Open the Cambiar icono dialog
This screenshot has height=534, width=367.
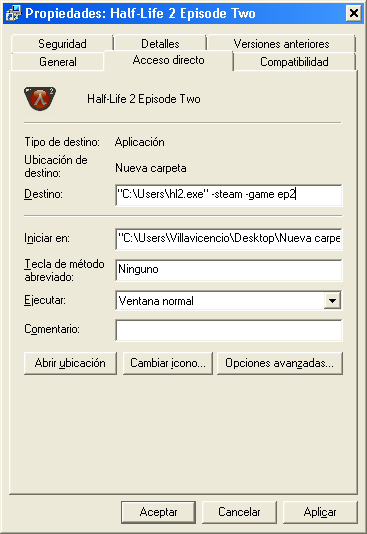(167, 363)
